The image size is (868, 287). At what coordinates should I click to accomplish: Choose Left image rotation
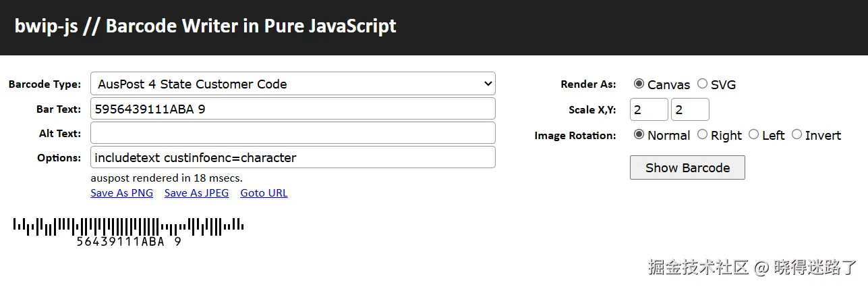point(753,134)
